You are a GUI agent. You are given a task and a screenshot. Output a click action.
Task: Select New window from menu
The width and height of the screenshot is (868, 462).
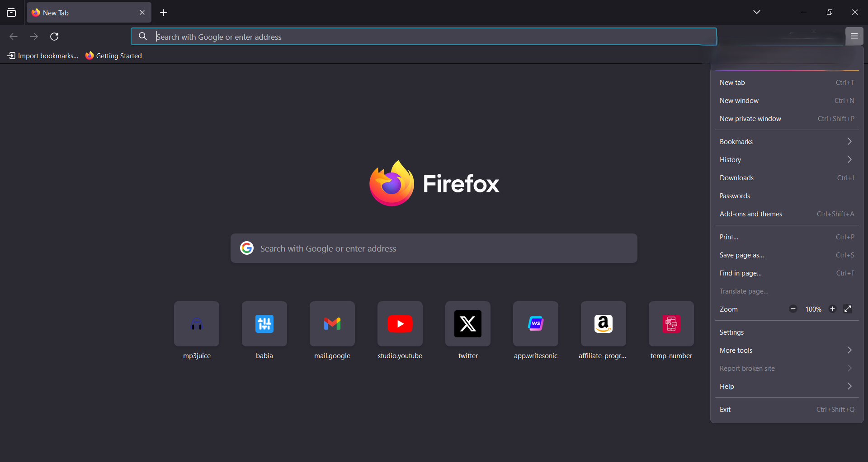(x=787, y=101)
